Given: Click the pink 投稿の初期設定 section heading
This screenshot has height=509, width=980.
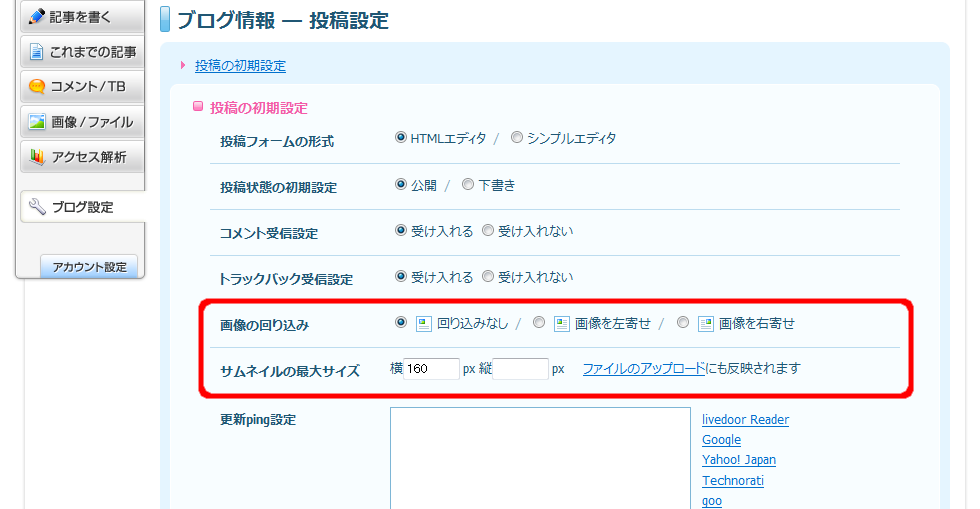Looking at the screenshot, I should pos(258,108).
